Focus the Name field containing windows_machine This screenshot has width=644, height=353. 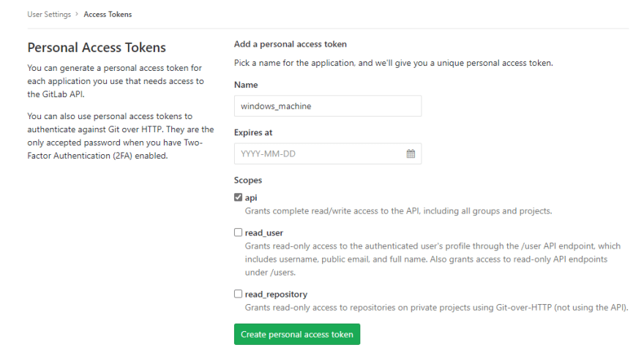(x=328, y=106)
